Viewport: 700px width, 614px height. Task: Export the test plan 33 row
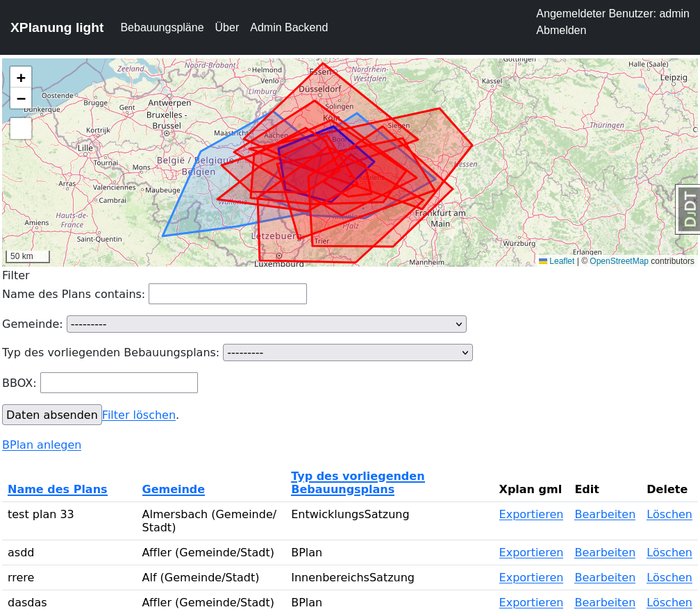tap(531, 515)
